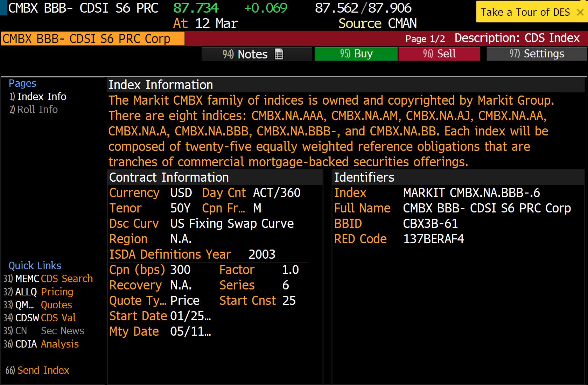Click the Buy button labeled 95
The image size is (588, 385).
pyautogui.click(x=356, y=54)
